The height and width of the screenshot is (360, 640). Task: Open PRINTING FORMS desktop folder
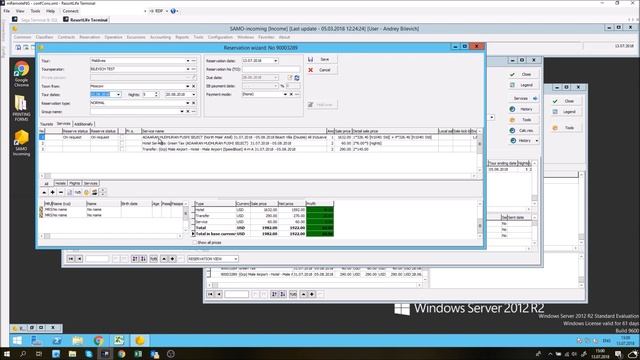[21, 109]
